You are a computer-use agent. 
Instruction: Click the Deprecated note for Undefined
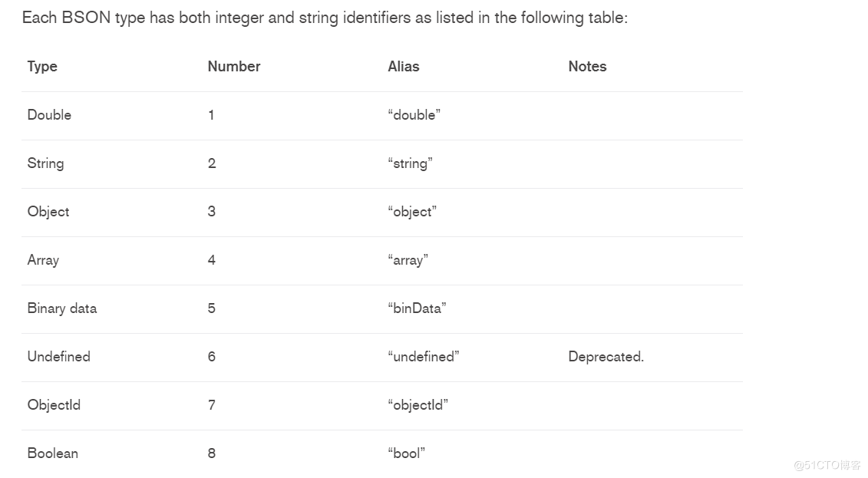pyautogui.click(x=606, y=357)
